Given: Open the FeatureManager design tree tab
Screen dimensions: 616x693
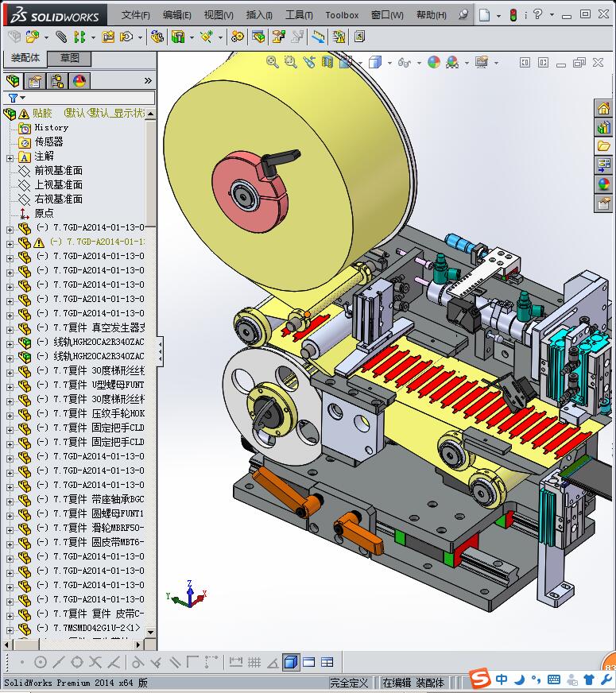Looking at the screenshot, I should (13, 81).
